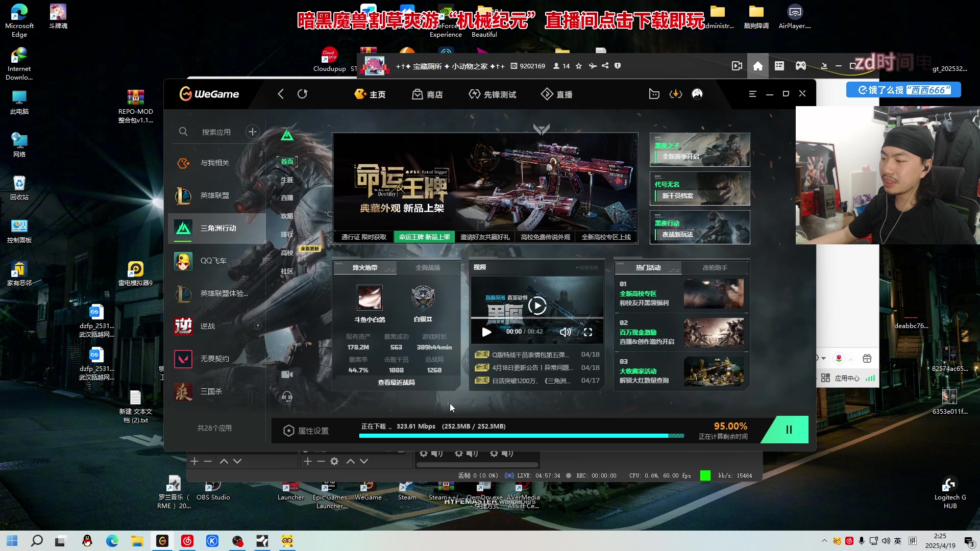980x551 pixels.
Task: Open 代号无名 新干员档案 card
Action: (x=700, y=189)
